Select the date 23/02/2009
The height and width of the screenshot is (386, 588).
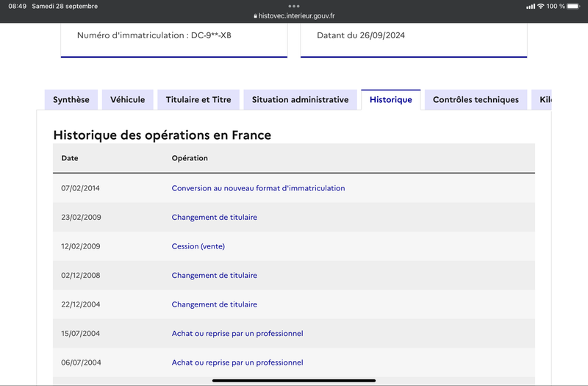[81, 217]
